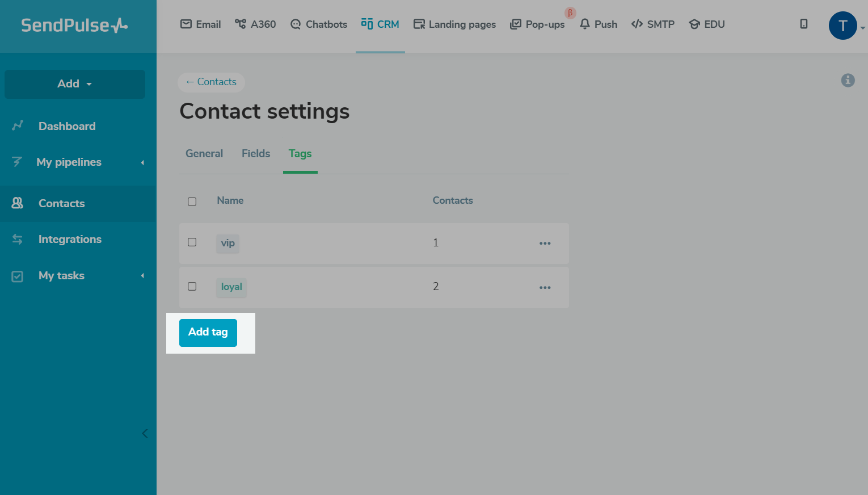
Task: Switch to the General tab
Action: tap(204, 154)
